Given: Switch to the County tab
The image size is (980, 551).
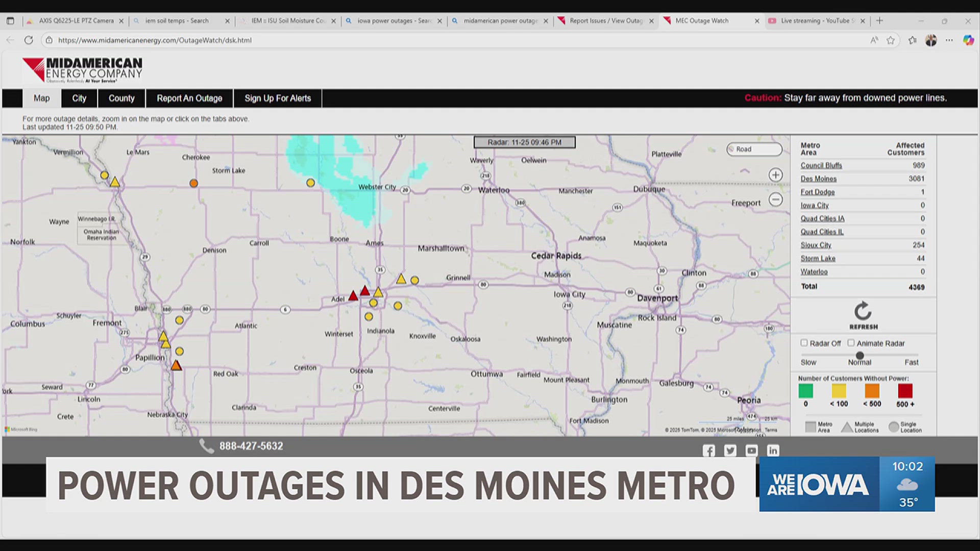Looking at the screenshot, I should click(121, 98).
